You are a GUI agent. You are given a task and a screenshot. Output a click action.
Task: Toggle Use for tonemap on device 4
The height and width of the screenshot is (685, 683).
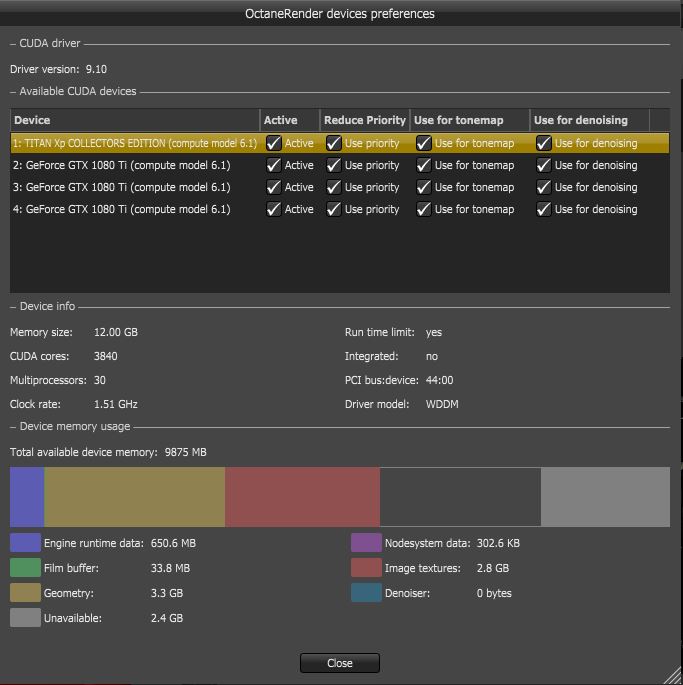(x=423, y=209)
